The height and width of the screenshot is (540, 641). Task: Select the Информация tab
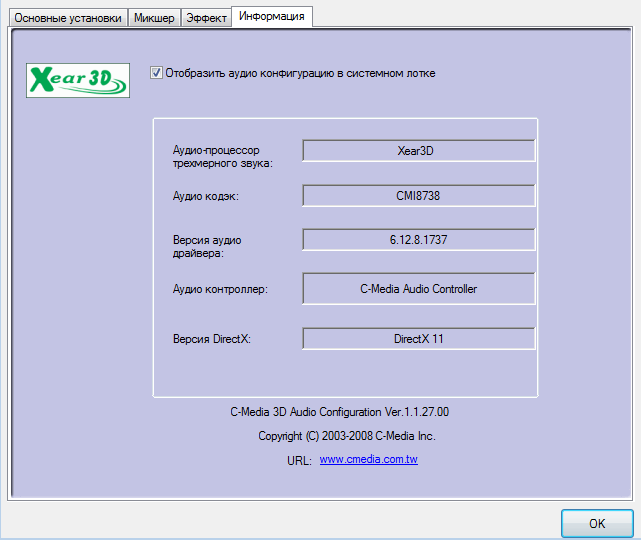(272, 16)
